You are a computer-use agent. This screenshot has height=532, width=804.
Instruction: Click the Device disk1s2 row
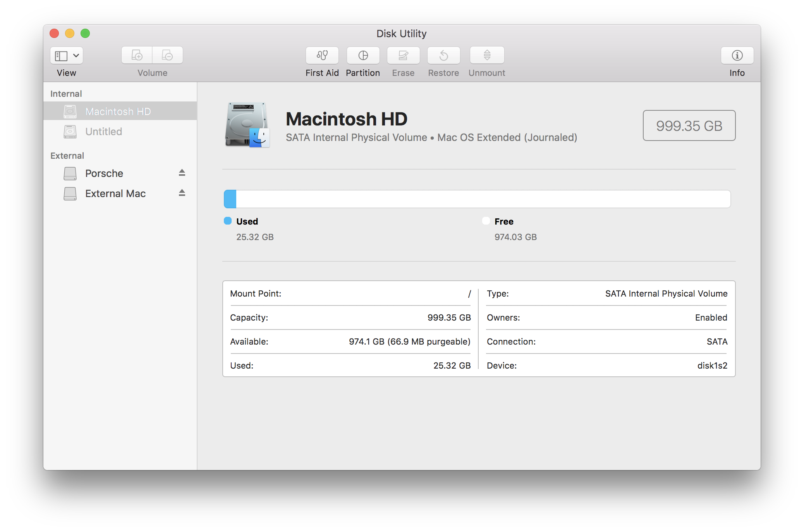(607, 366)
